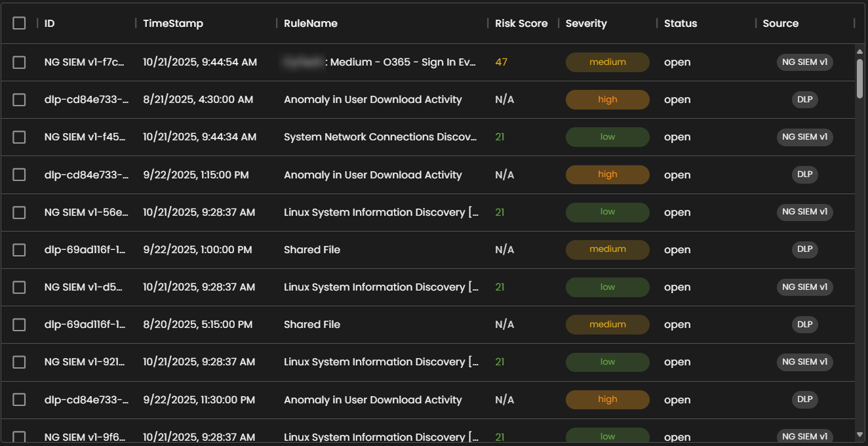Click the vertical scrollbar thumb
868x446 pixels.
[859, 79]
